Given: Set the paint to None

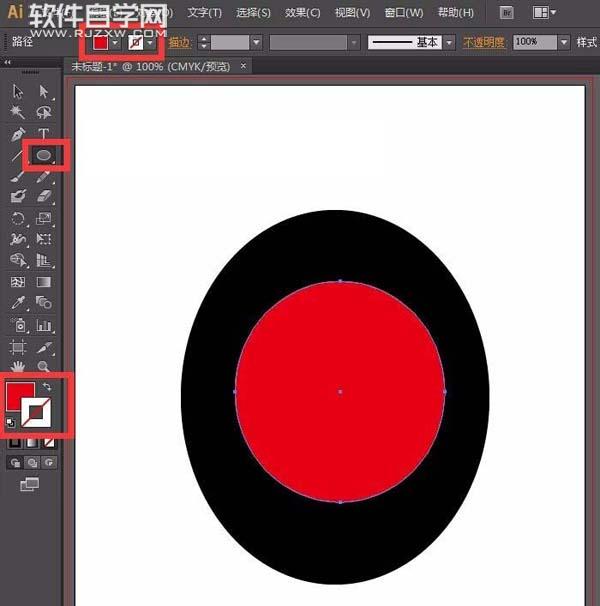Looking at the screenshot, I should point(51,442).
